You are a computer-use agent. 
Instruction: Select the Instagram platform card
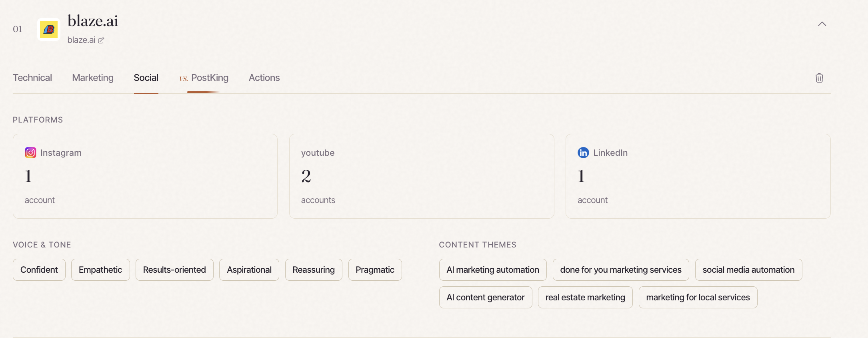click(x=145, y=176)
